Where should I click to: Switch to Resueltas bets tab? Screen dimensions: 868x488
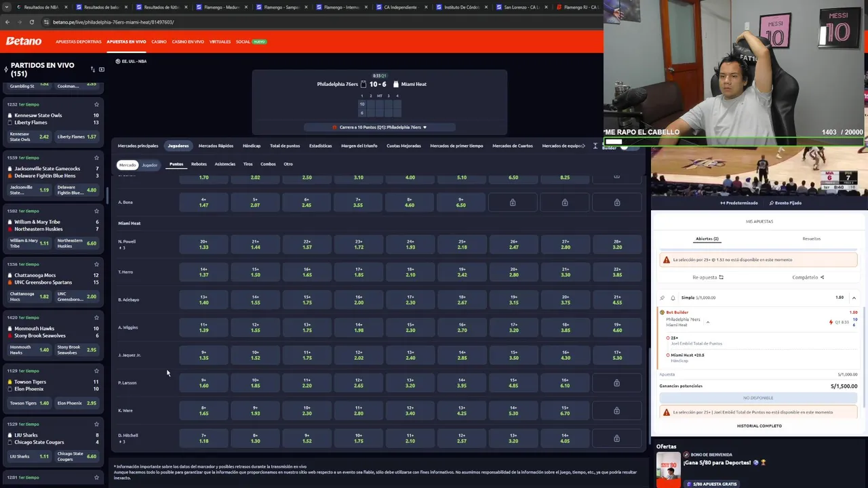[811, 239]
